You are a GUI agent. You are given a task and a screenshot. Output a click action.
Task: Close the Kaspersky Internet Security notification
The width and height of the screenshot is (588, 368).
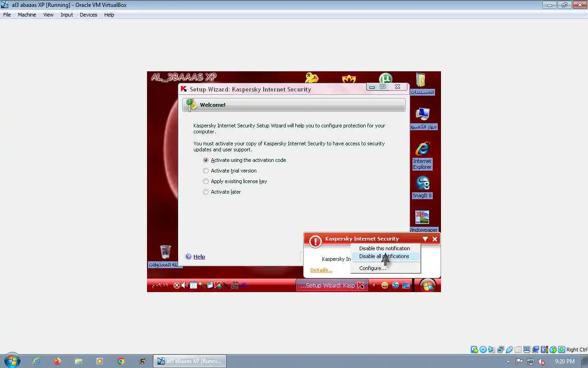[435, 239]
